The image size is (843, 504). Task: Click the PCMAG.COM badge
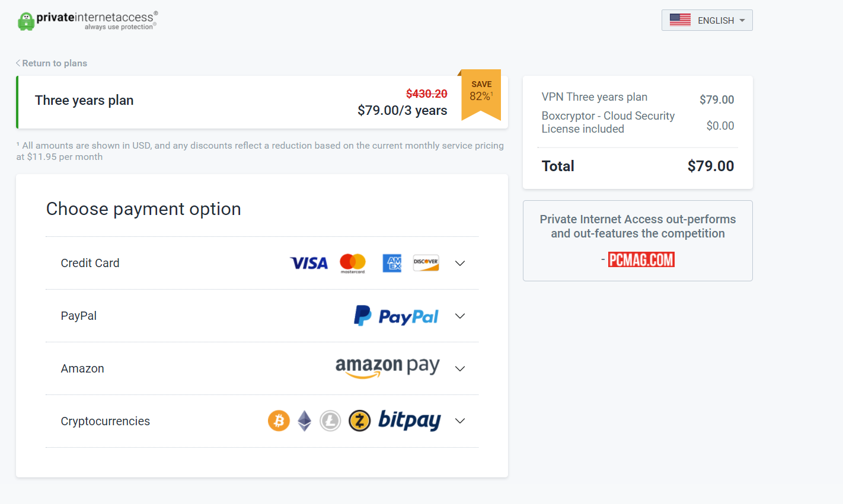click(x=641, y=259)
